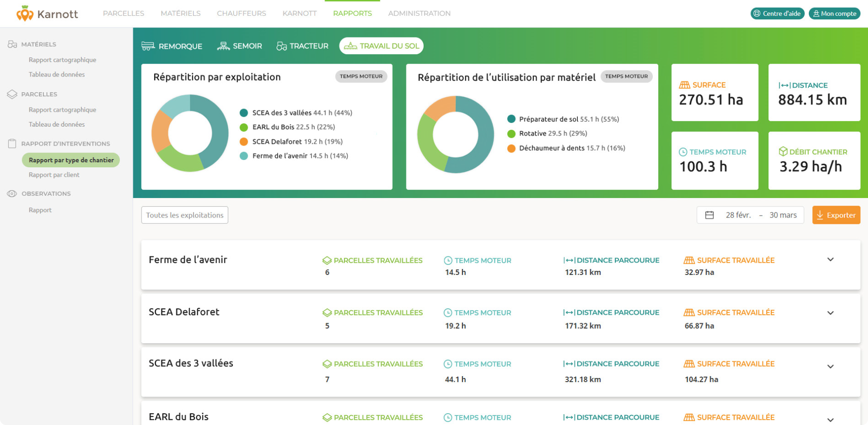Click the Travail du sol icon
The width and height of the screenshot is (868, 425).
[x=350, y=46]
